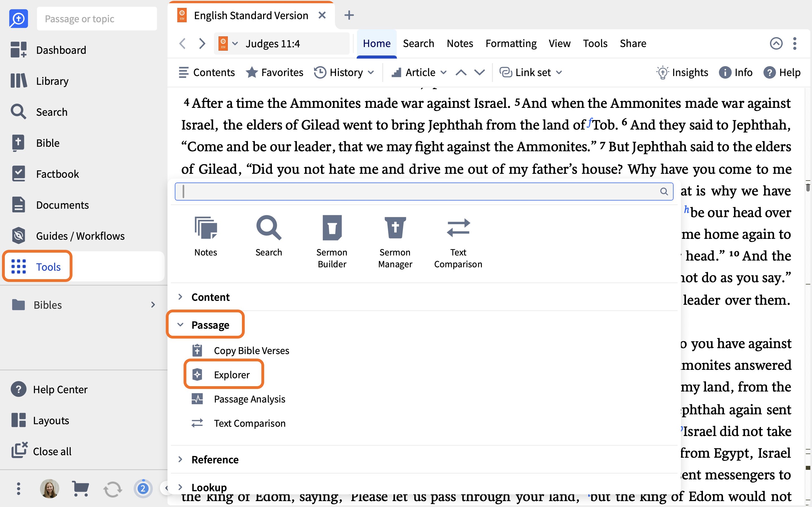The height and width of the screenshot is (507, 812).
Task: Open the shopping cart icon
Action: (x=81, y=489)
